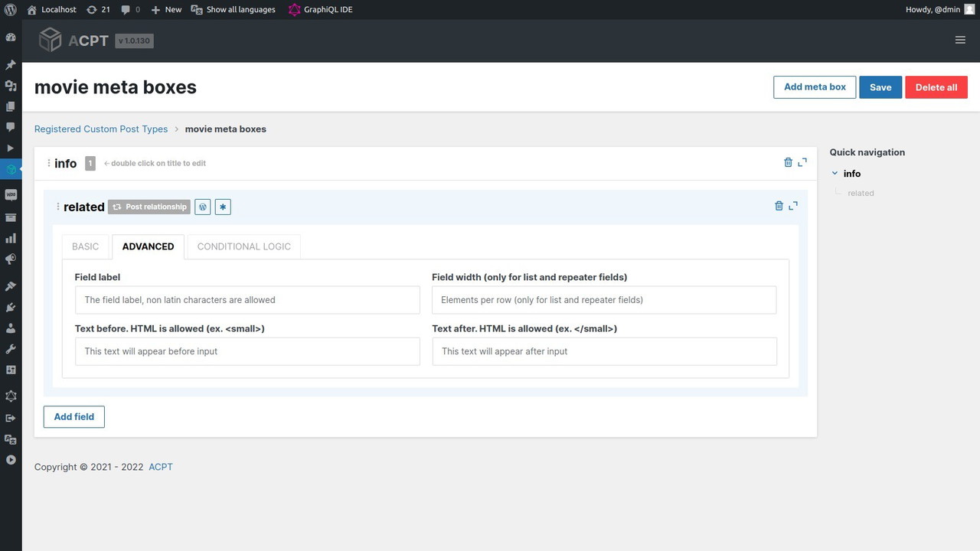The width and height of the screenshot is (980, 551).
Task: Click Registered Custom Post Types breadcrumb link
Action: pyautogui.click(x=101, y=129)
